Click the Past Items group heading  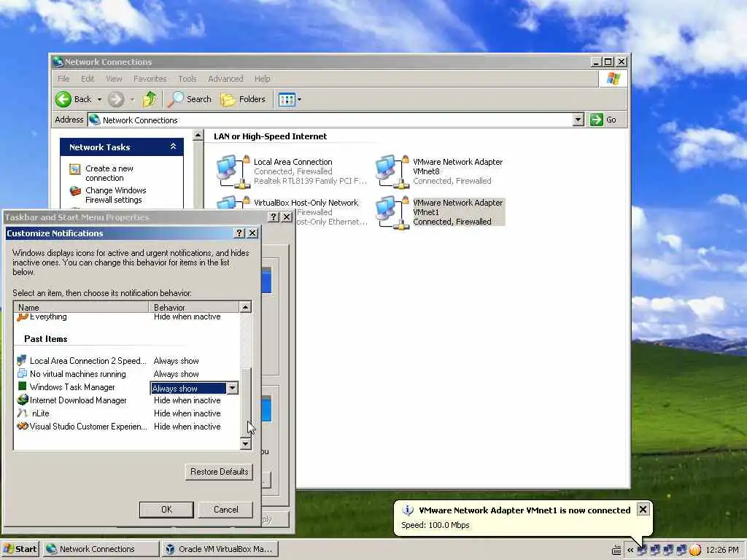point(46,338)
